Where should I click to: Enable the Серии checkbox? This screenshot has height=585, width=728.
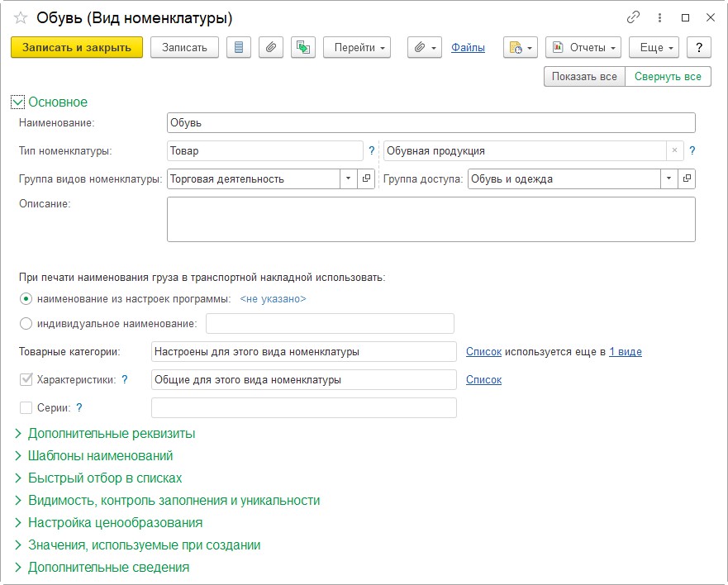pyautogui.click(x=26, y=407)
